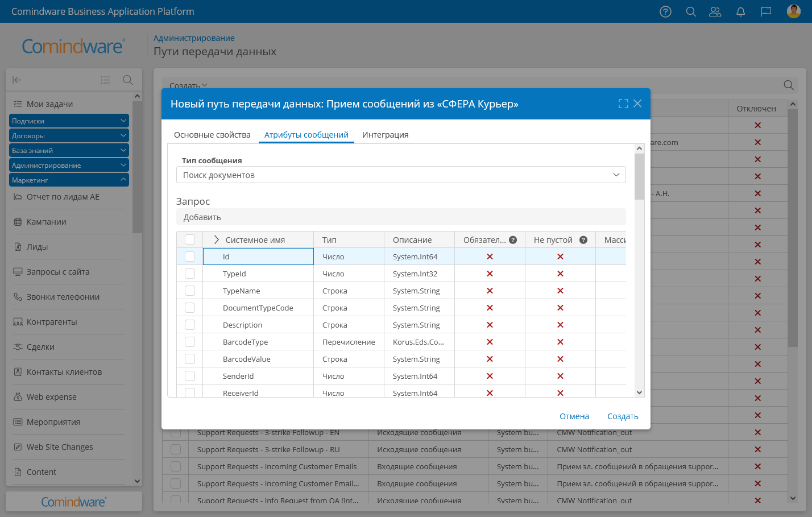
Task: Expand dialog to full screen
Action: (623, 104)
